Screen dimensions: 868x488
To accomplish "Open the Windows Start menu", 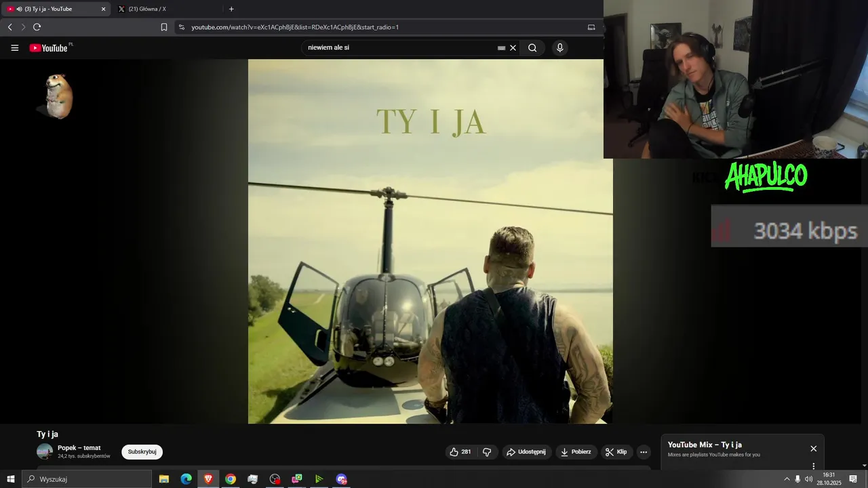I will [10, 479].
